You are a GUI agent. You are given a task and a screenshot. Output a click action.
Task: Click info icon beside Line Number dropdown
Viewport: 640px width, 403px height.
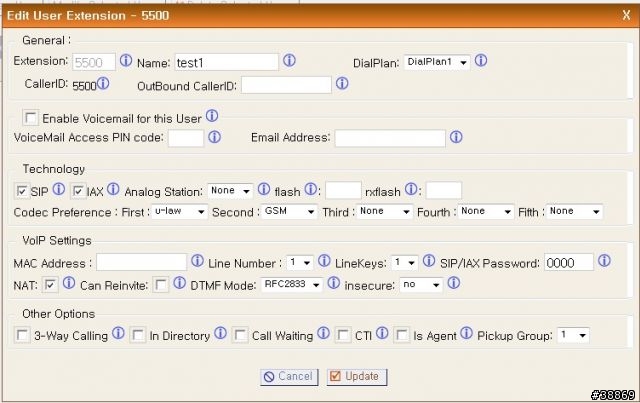[324, 261]
